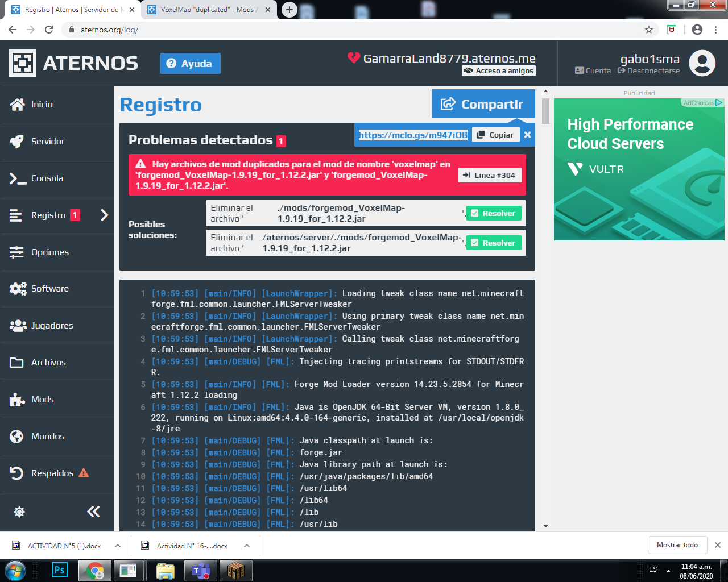This screenshot has width=728, height=582.
Task: Go forward in browser history
Action: (31, 30)
